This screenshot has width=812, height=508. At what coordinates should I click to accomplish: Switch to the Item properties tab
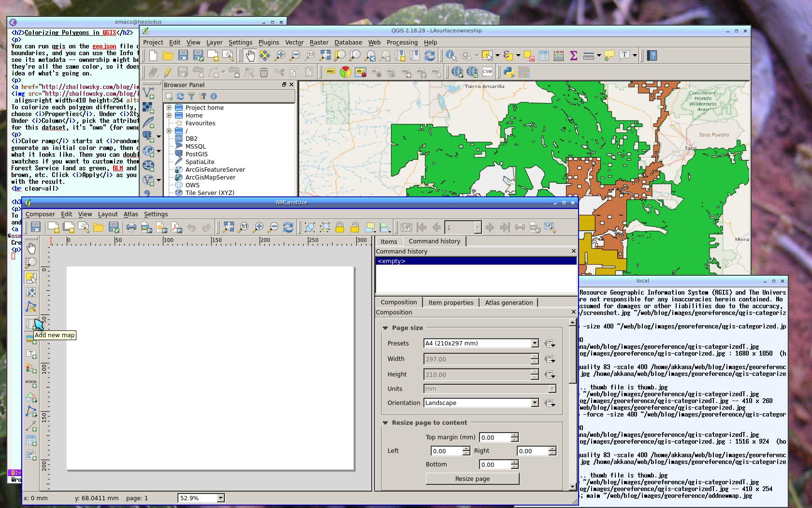pyautogui.click(x=450, y=303)
